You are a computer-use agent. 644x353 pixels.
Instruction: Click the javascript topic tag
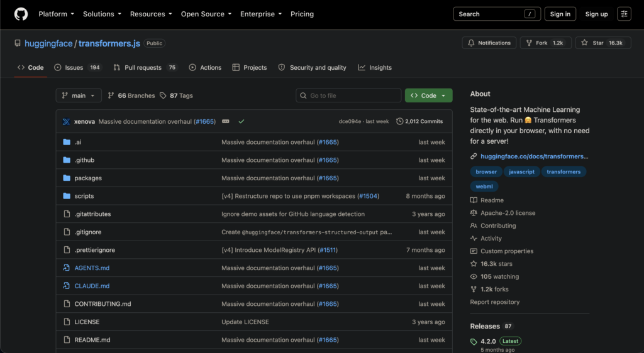(521, 171)
